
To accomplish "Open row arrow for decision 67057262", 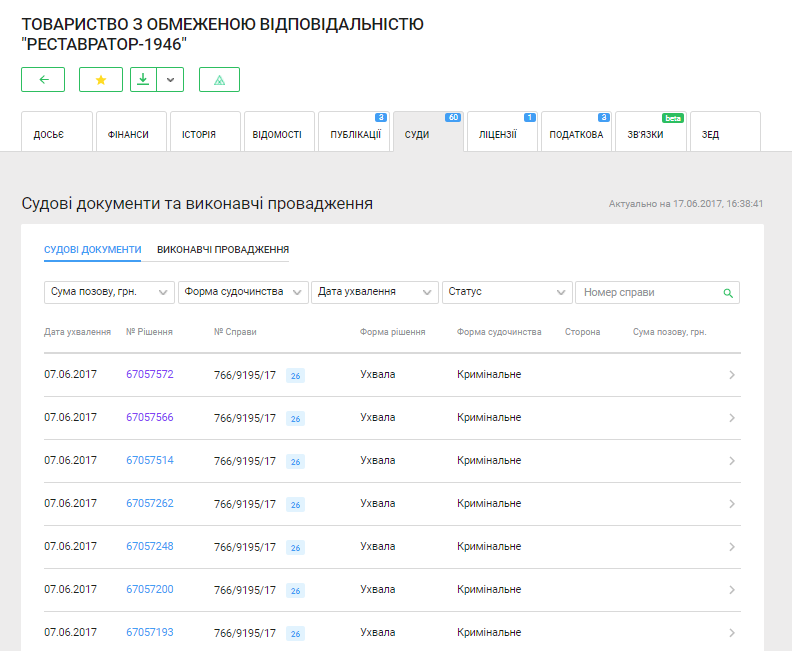I will pos(731,504).
